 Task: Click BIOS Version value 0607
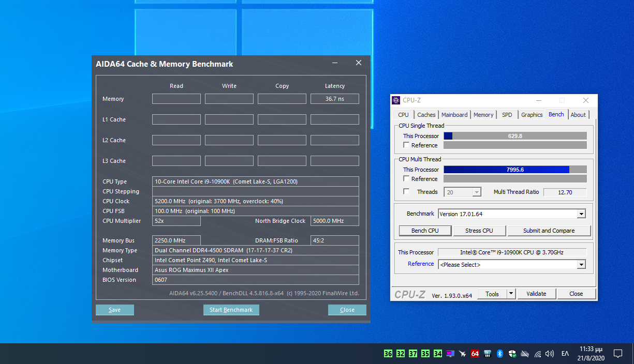tap(256, 280)
